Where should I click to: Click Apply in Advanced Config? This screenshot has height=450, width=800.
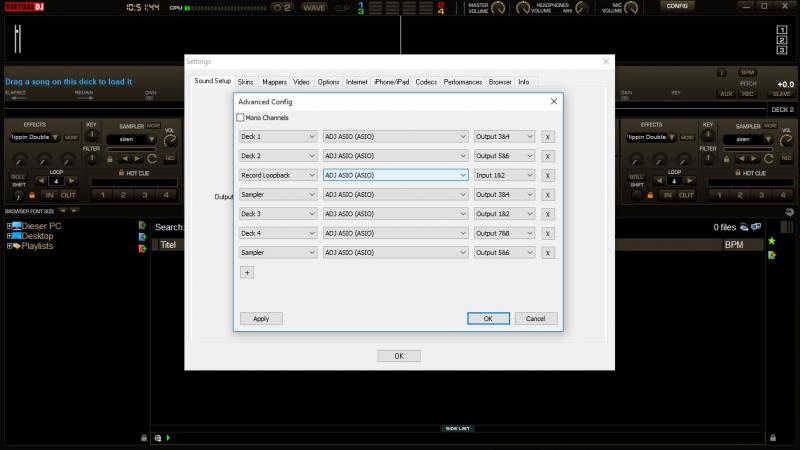tap(261, 319)
